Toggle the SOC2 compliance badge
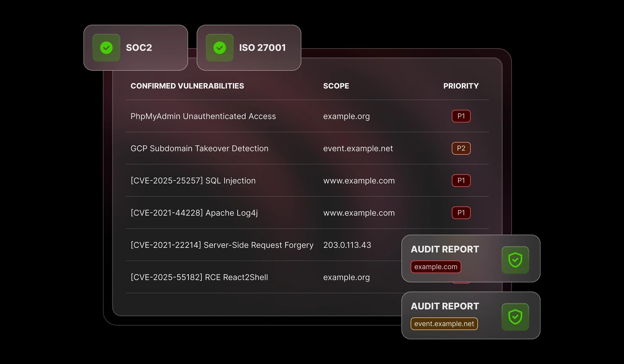 (135, 48)
